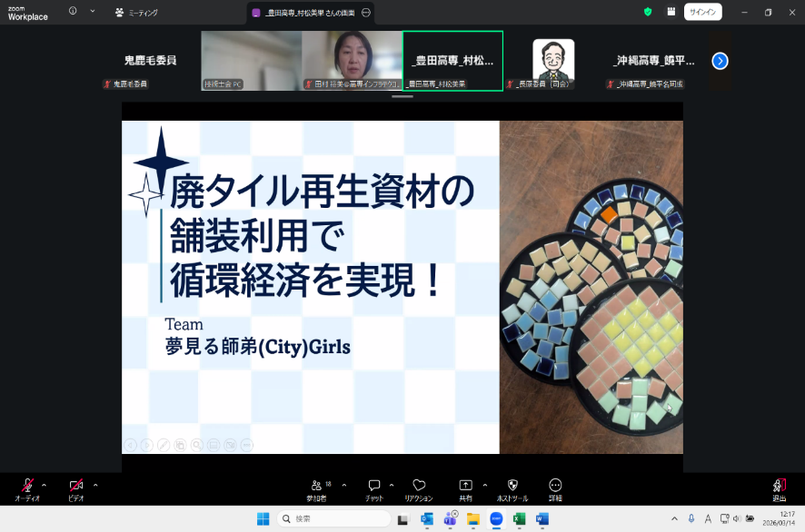Turn on the video camera
This screenshot has width=805, height=532.
[76, 487]
